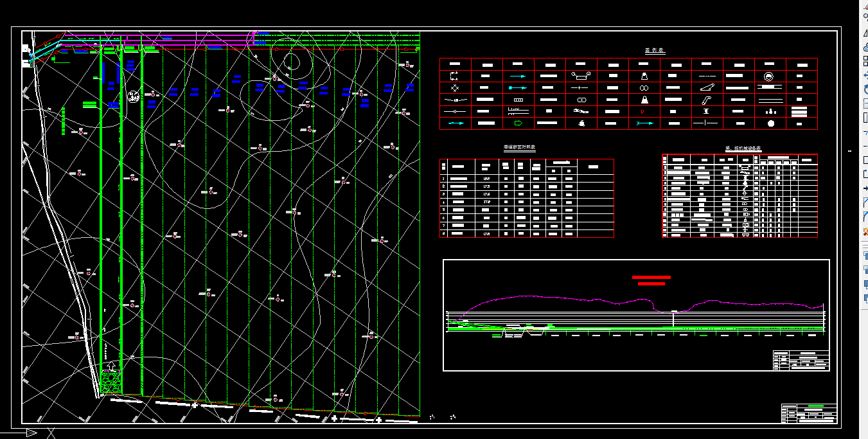Choose the Extend tool

pos(865,146)
